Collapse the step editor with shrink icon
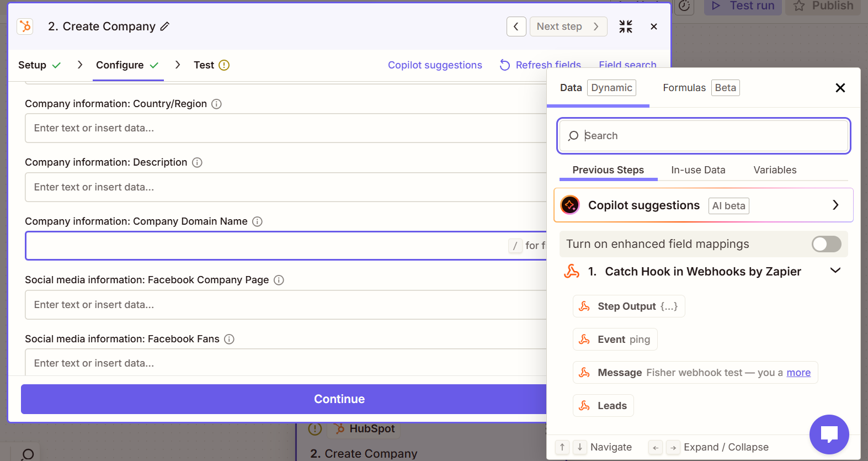Viewport: 868px width, 461px height. click(626, 27)
